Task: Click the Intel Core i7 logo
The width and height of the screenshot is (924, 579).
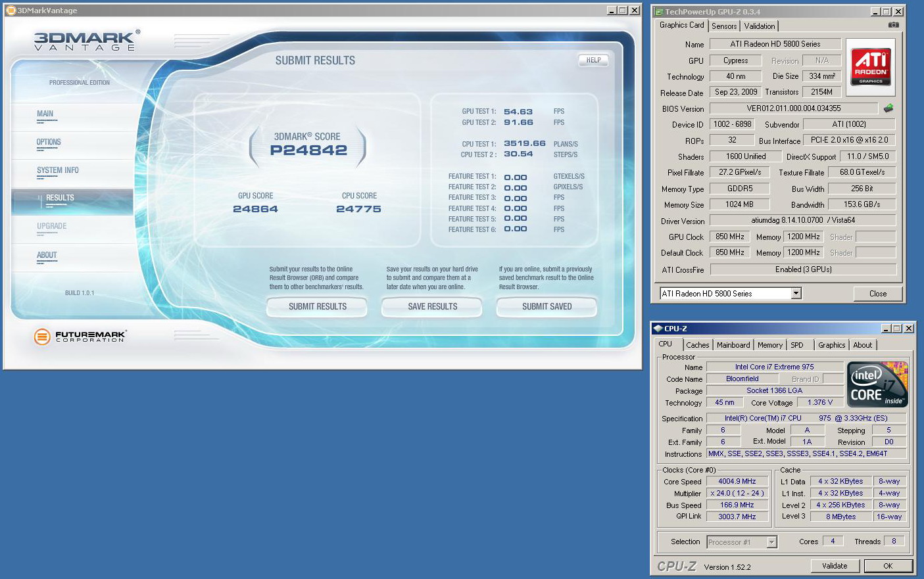Action: click(877, 384)
